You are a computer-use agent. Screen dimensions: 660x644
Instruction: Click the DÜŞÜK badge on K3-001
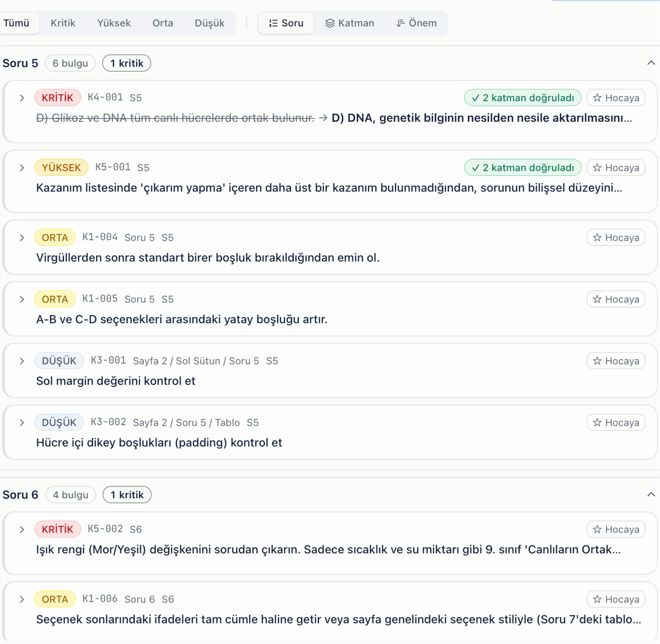coord(59,361)
